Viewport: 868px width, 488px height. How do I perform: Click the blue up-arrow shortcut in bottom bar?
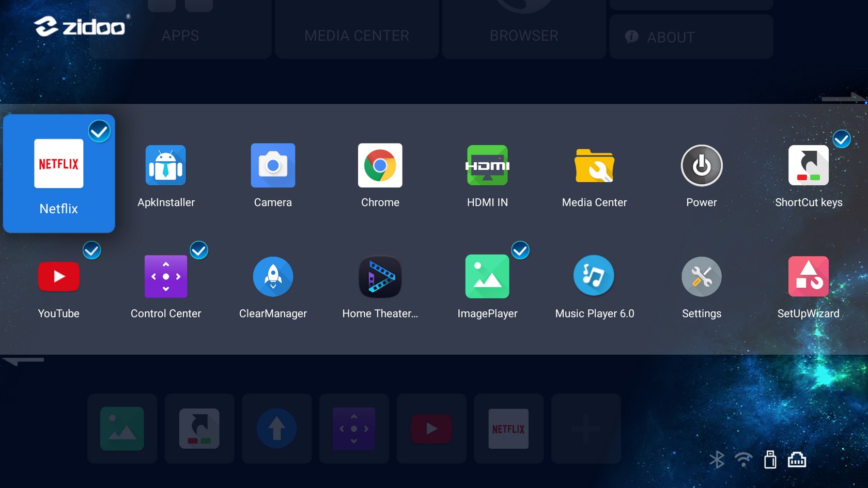[276, 429]
